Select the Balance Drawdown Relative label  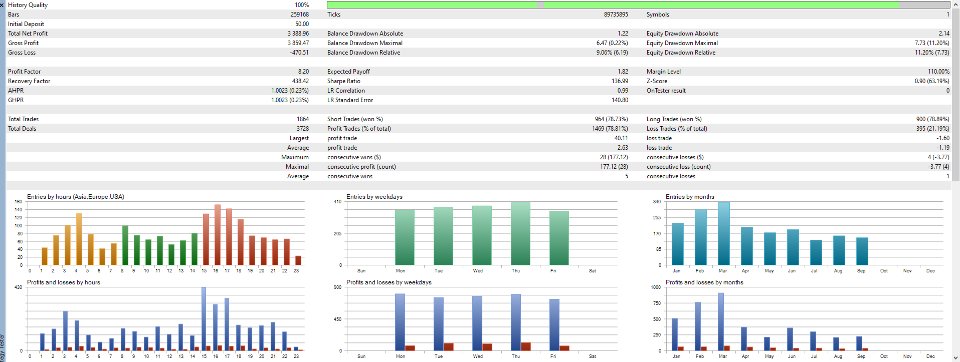[364, 53]
